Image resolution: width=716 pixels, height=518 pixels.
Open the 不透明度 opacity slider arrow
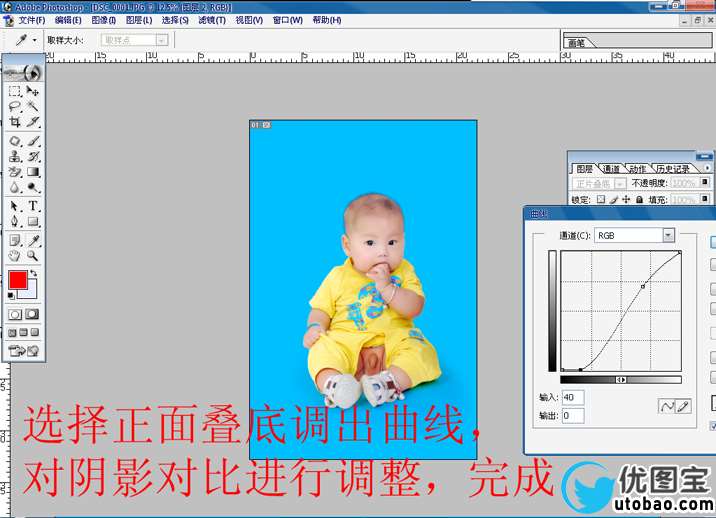[x=705, y=182]
